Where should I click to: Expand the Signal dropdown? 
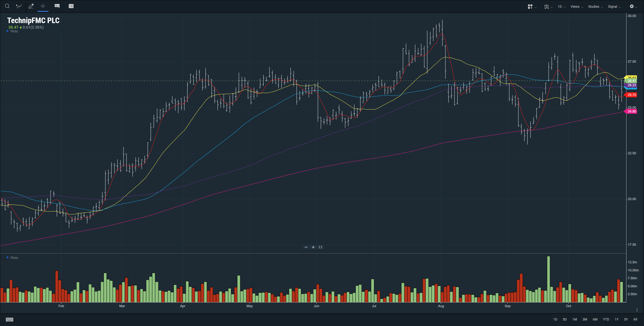pyautogui.click(x=614, y=7)
